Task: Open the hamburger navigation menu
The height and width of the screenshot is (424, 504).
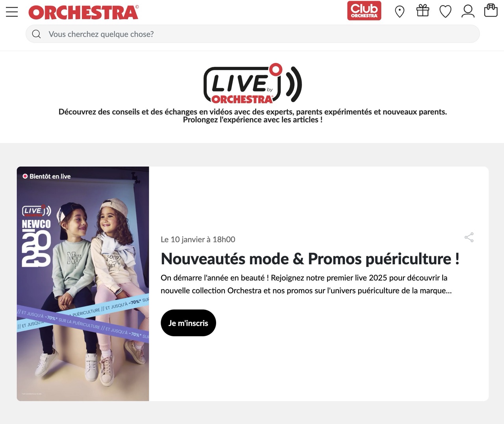Action: [x=12, y=12]
